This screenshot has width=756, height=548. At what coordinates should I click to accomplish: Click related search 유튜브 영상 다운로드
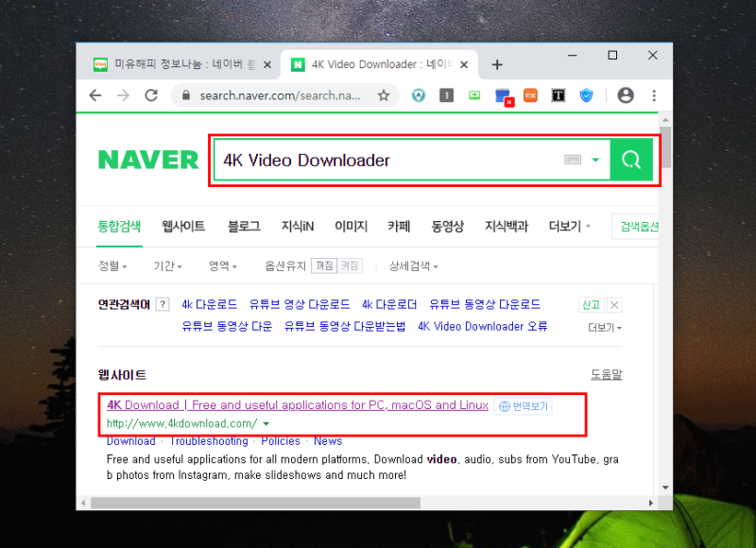click(x=300, y=304)
